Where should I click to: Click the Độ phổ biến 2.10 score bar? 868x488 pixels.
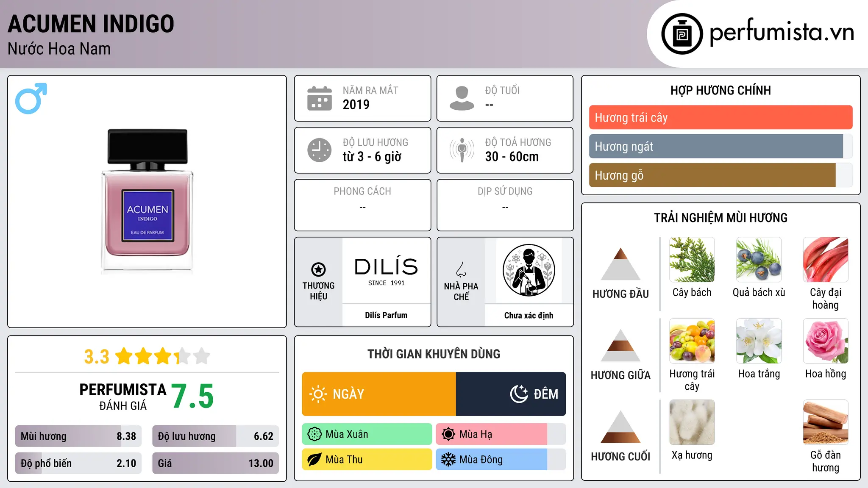(78, 463)
